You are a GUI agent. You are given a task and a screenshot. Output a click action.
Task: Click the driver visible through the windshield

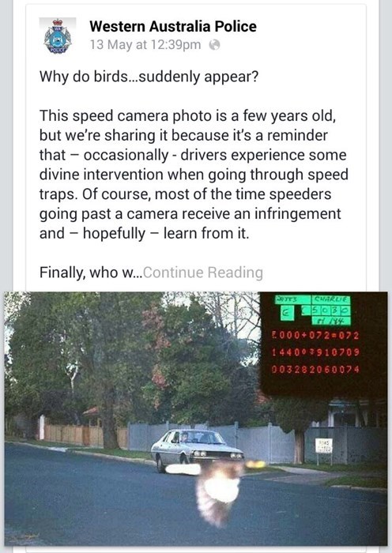[184, 438]
